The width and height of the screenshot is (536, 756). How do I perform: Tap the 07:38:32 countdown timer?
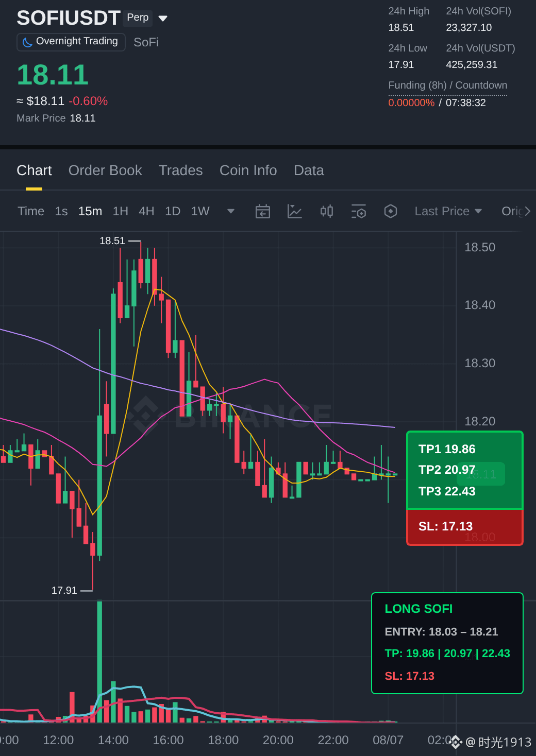[x=466, y=102]
